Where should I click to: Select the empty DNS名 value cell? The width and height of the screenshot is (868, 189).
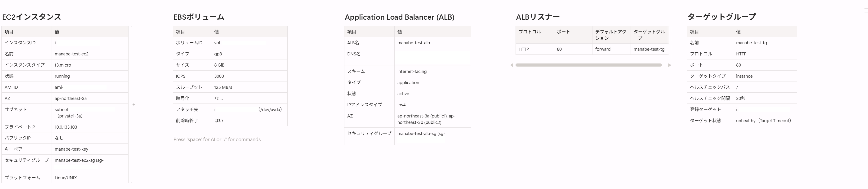[x=433, y=57]
